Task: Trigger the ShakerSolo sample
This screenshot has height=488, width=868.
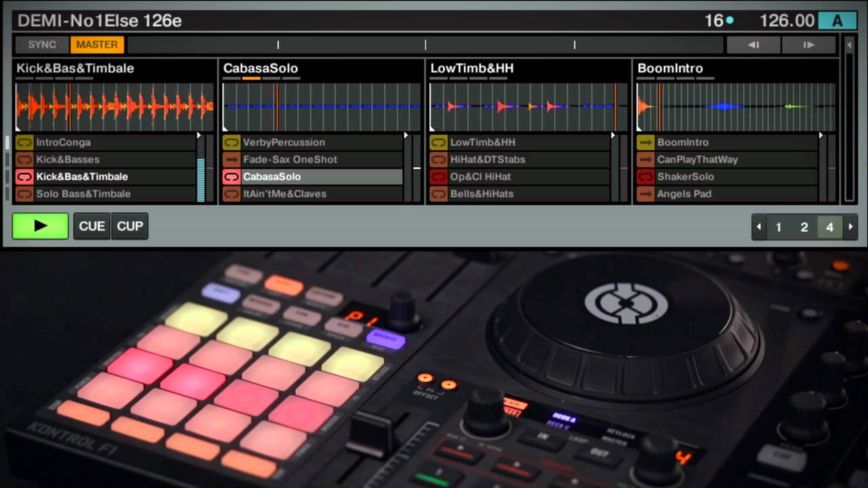Action: point(727,176)
